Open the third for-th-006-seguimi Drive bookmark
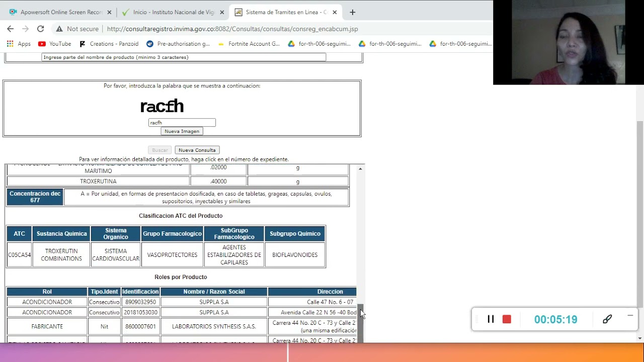Screen dimensions: 644x362 [460, 44]
